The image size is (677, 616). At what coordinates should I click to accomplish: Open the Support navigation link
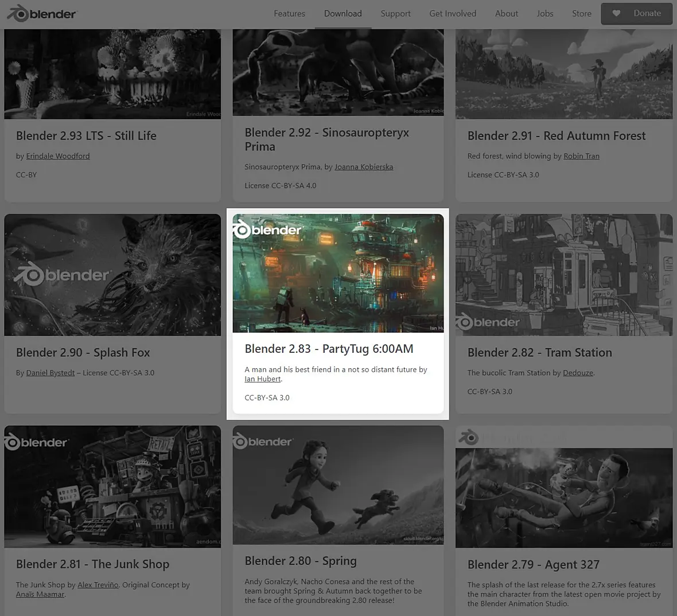395,13
